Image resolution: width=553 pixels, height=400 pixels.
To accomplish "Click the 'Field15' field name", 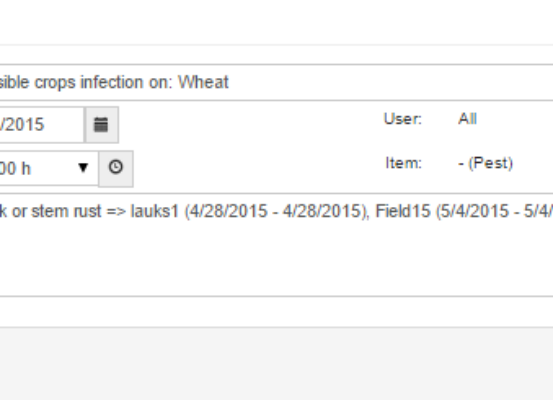I will tap(403, 212).
